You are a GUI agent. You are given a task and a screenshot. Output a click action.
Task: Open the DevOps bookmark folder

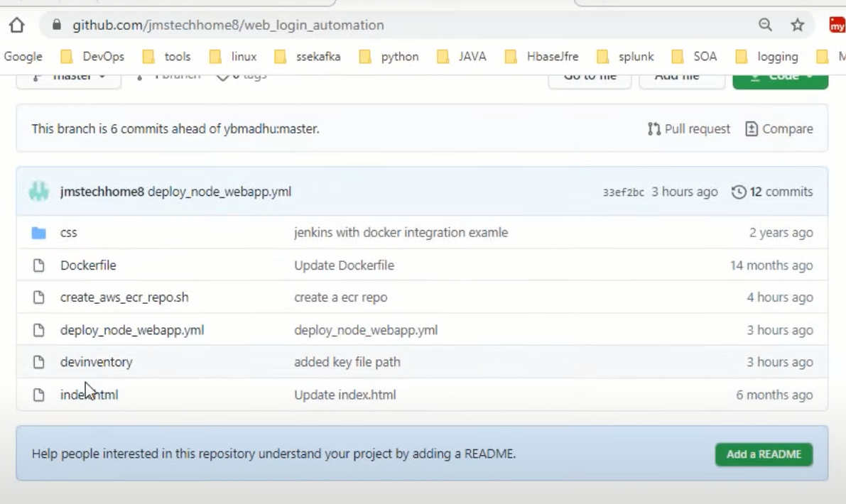click(93, 57)
